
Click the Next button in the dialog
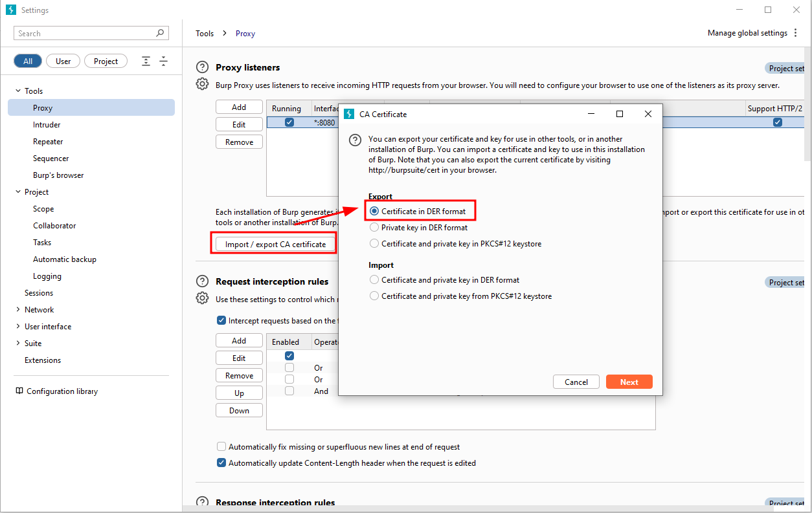[x=629, y=382]
